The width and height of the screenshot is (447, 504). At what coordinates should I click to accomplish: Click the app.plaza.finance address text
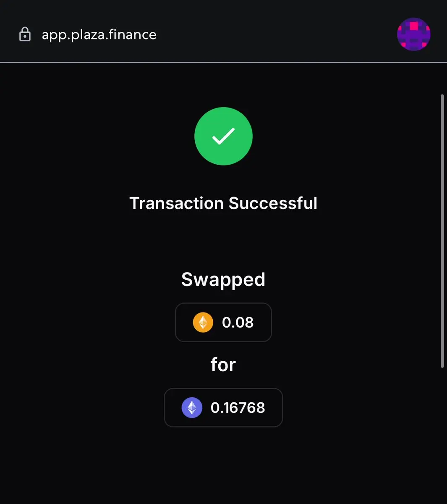tap(99, 34)
